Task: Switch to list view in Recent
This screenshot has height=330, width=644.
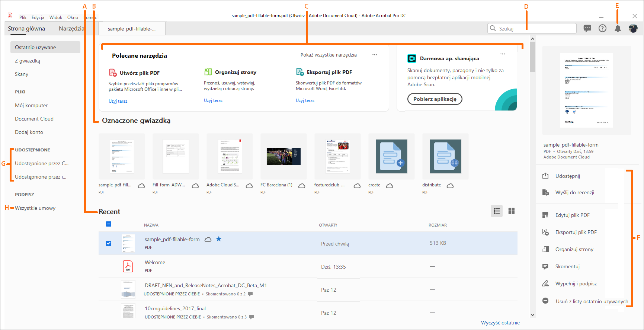Action: coord(497,211)
